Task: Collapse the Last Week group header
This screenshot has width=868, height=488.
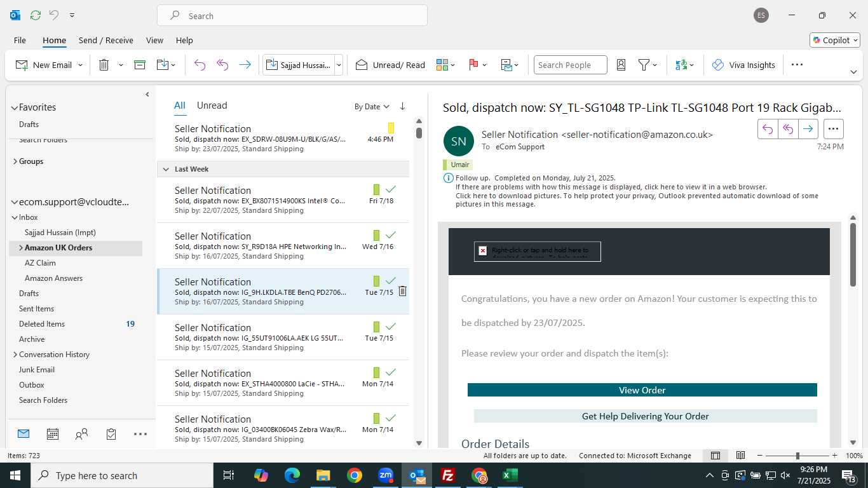Action: pos(166,169)
